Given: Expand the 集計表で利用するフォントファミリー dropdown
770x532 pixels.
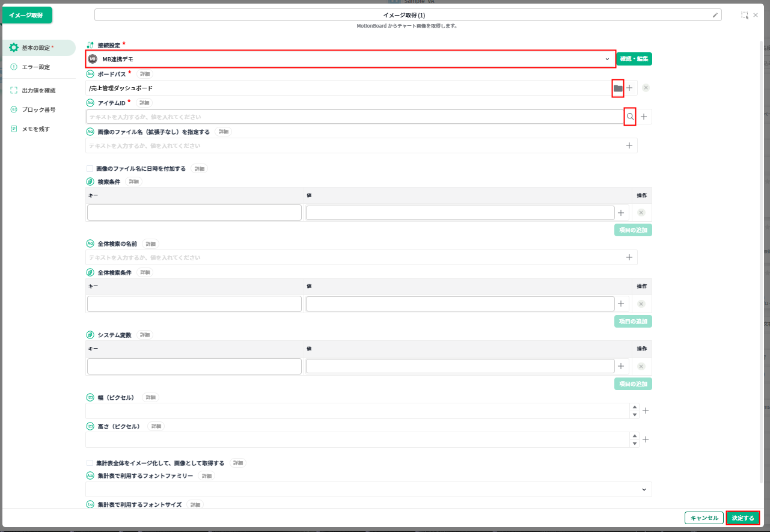Looking at the screenshot, I should 368,489.
